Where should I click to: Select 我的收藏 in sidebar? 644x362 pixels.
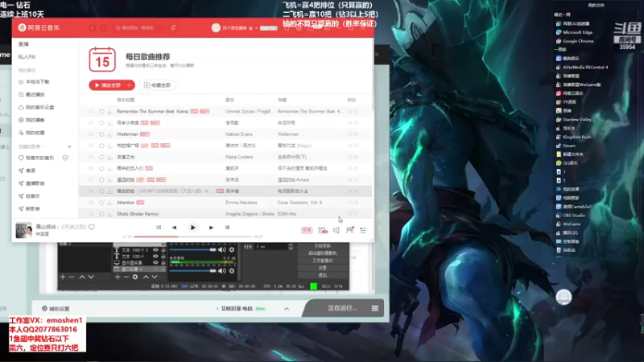point(35,133)
